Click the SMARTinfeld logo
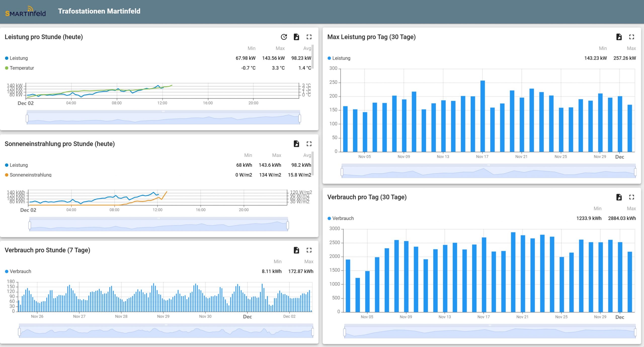The height and width of the screenshot is (347, 644). click(25, 12)
